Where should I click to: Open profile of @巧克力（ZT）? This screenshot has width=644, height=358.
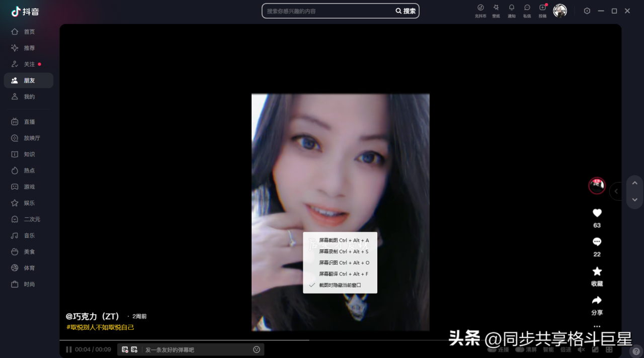(x=93, y=316)
